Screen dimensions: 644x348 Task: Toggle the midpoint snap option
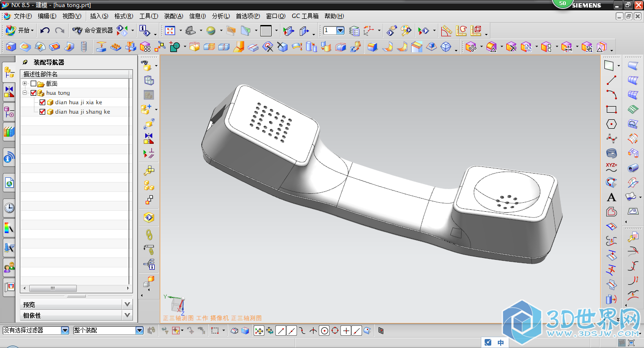[292, 331]
